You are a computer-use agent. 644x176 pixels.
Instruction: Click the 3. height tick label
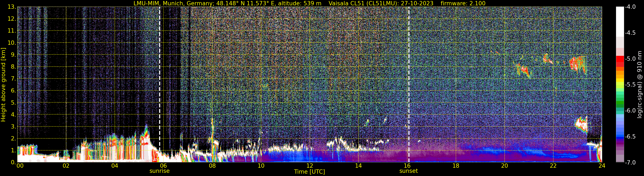[x=13, y=127]
